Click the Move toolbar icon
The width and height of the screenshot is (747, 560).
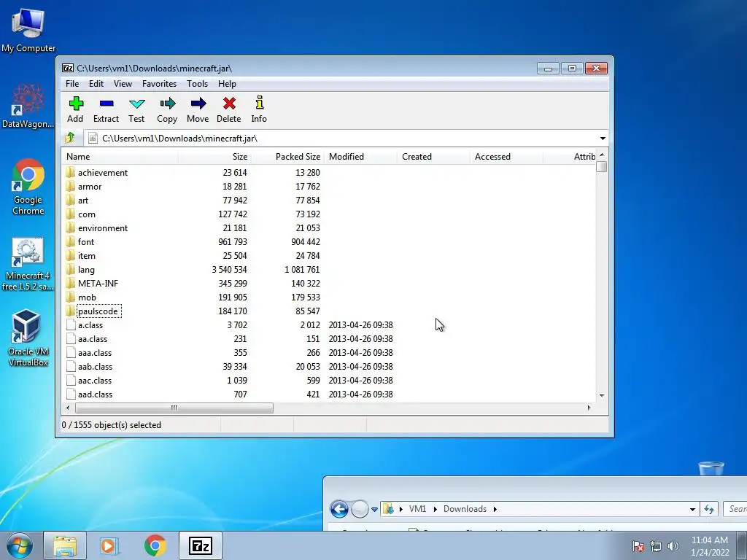pos(198,104)
